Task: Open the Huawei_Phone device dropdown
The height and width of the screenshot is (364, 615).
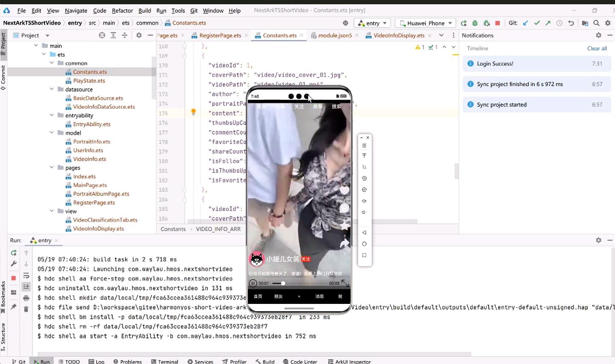Action: point(426,23)
